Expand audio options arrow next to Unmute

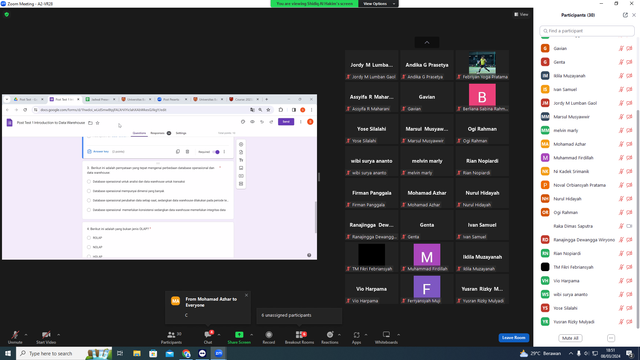26,335
